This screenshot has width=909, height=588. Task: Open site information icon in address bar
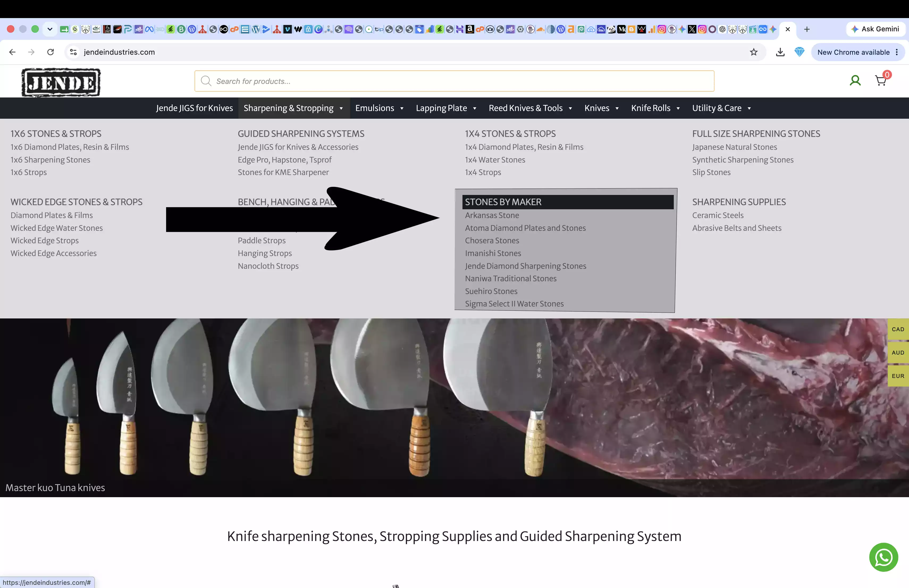[73, 52]
